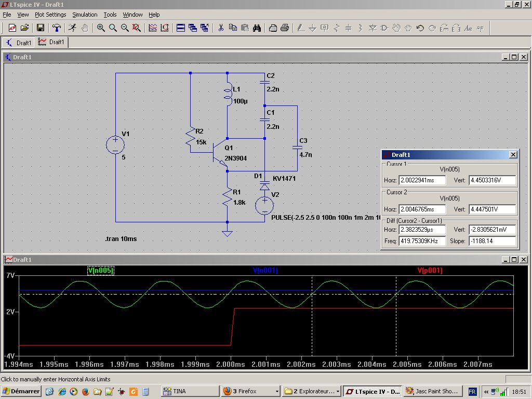Click the Save diskette icon

coord(40,28)
